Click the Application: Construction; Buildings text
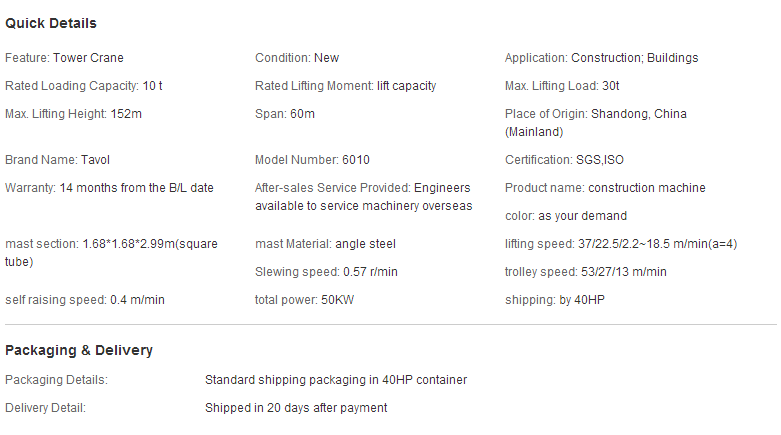Viewport: 781px width, 435px height. coord(601,58)
